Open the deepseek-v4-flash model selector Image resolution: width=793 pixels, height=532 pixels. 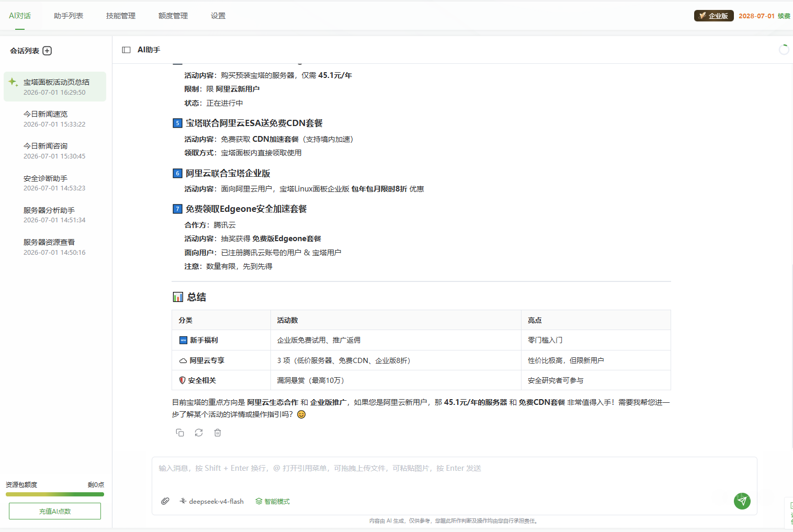[211, 501]
